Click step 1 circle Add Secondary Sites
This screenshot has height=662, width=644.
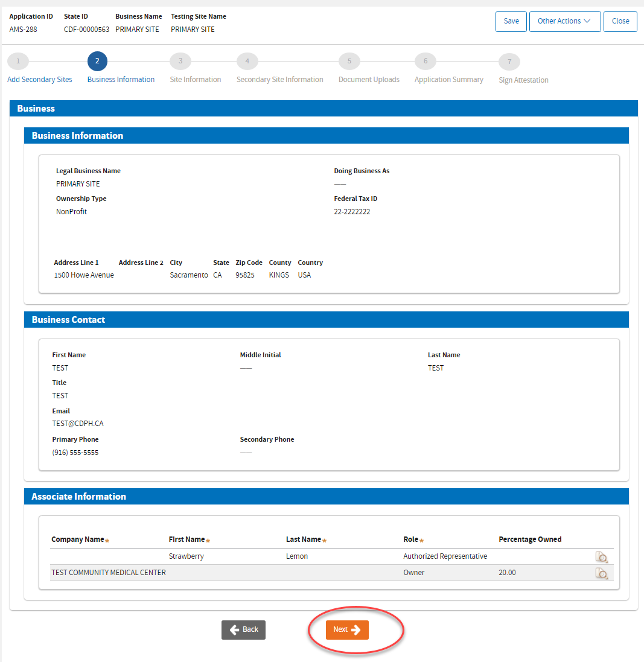pos(18,61)
